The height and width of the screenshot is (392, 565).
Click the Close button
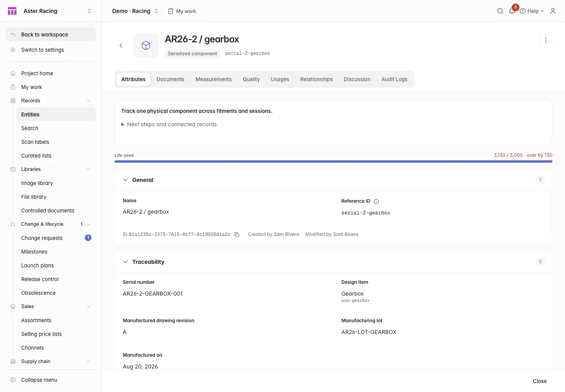[x=539, y=381]
